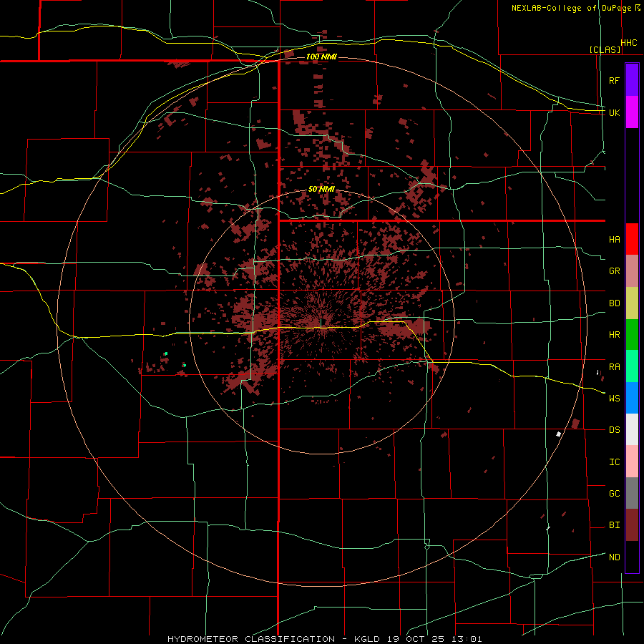Screen dimensions: 644x644
Task: Click the BD legend label
Action: 615,303
